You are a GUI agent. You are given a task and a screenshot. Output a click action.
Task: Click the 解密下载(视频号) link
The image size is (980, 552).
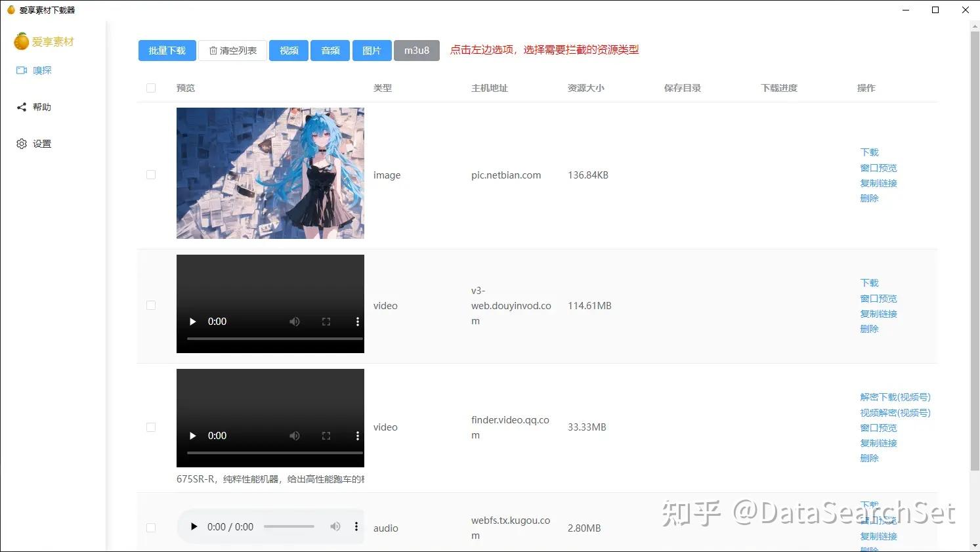895,397
